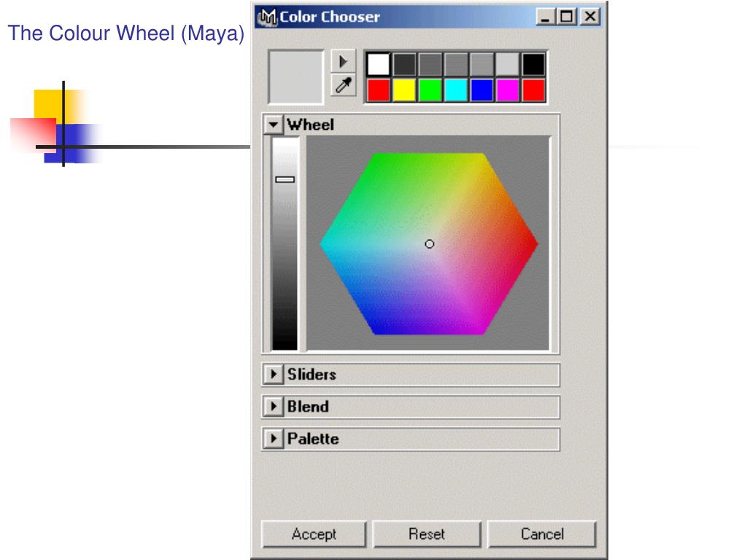Click the Wheel section label

(311, 125)
